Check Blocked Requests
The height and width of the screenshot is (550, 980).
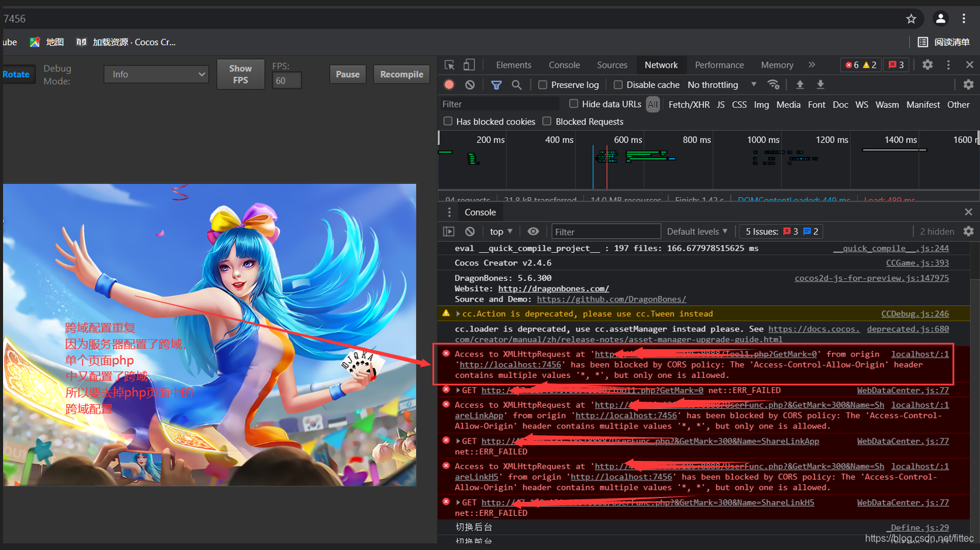547,121
